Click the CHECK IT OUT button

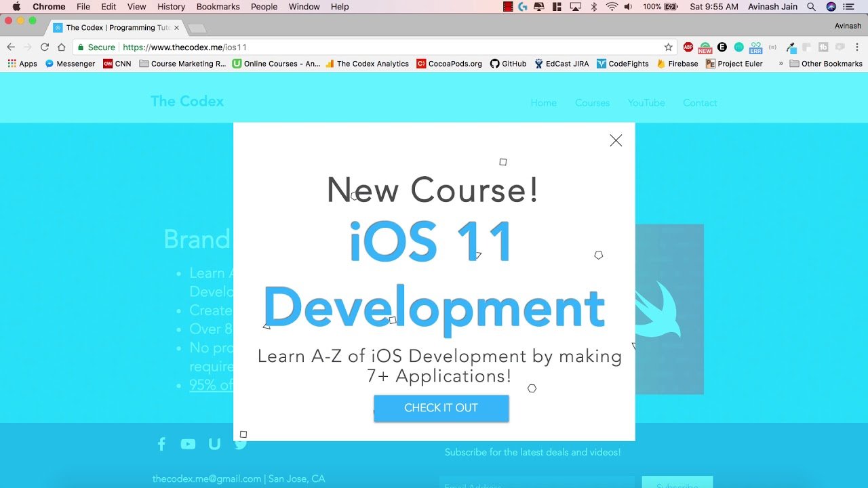tap(441, 408)
